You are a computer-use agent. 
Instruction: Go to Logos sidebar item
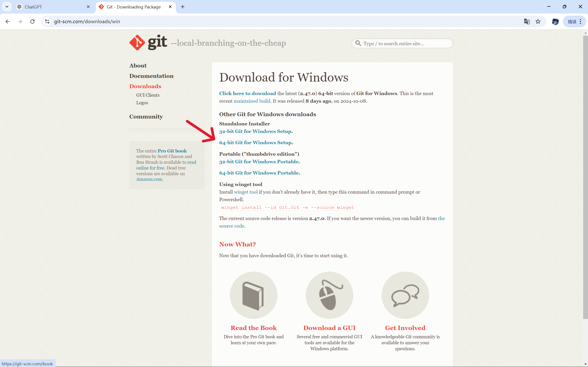click(x=142, y=103)
